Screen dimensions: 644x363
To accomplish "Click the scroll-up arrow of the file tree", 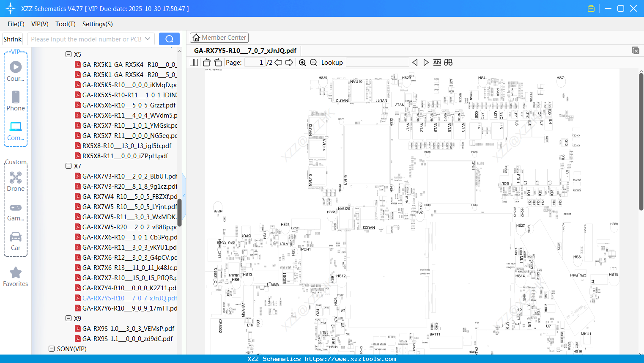I will [179, 51].
